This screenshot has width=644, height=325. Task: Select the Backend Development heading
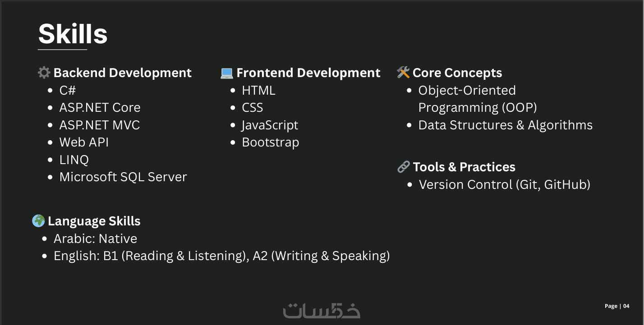pyautogui.click(x=122, y=73)
